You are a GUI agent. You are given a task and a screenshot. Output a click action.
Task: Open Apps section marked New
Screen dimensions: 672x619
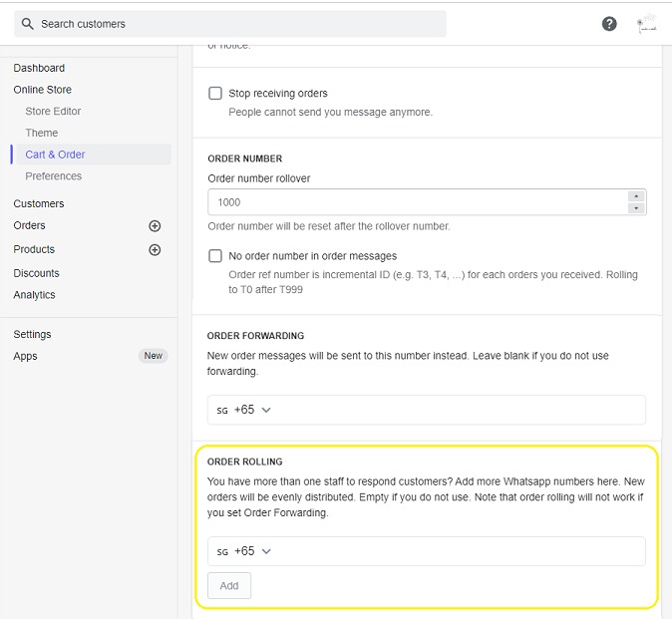tap(26, 356)
